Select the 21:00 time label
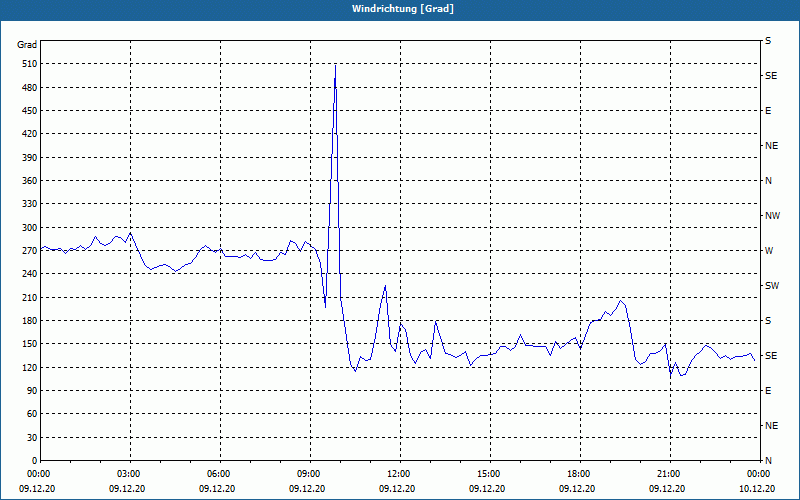This screenshot has width=800, height=500. [x=670, y=474]
